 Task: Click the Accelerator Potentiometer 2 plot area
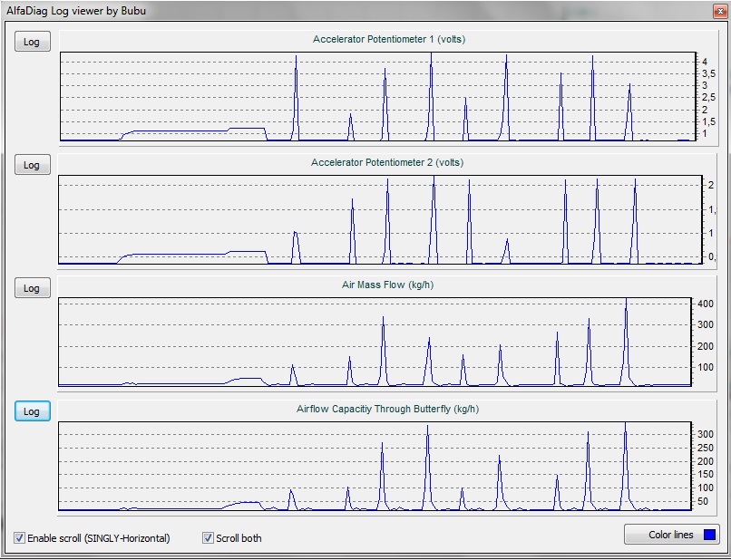pos(380,220)
